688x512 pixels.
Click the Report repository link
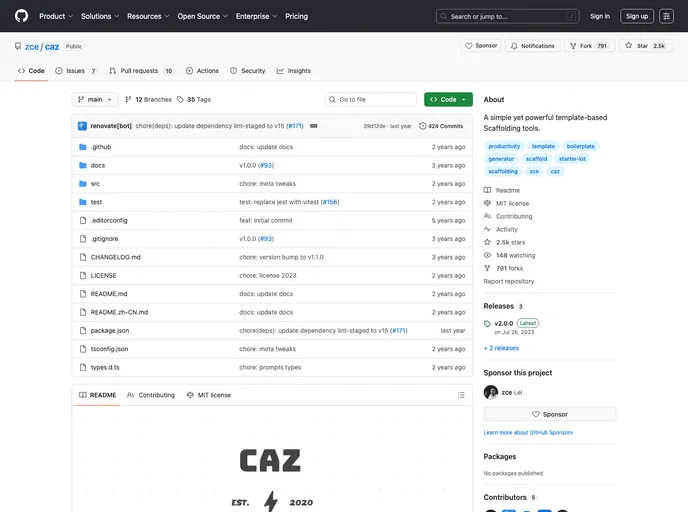pyautogui.click(x=509, y=281)
